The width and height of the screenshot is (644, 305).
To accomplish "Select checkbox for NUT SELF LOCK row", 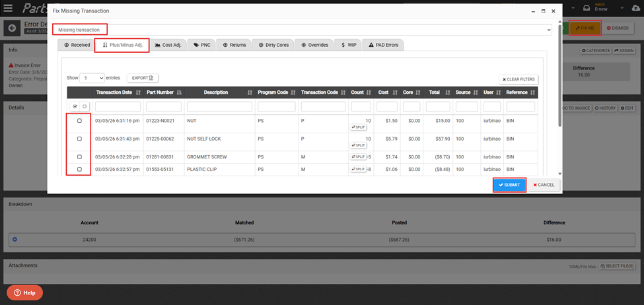I will tap(79, 139).
